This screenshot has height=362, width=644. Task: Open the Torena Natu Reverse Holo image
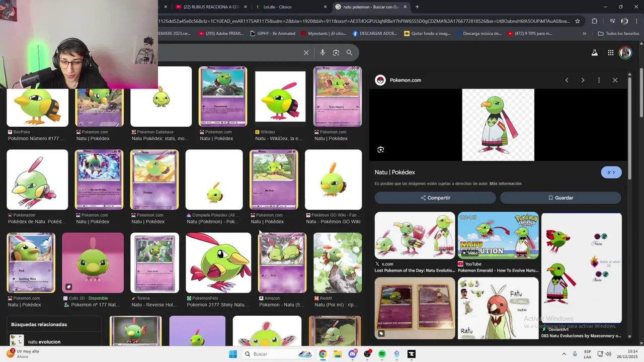point(154,262)
